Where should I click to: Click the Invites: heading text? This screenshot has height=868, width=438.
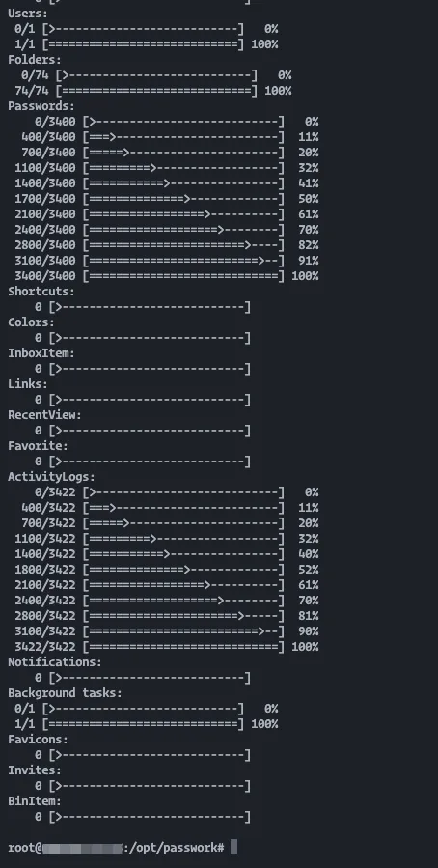pos(35,770)
